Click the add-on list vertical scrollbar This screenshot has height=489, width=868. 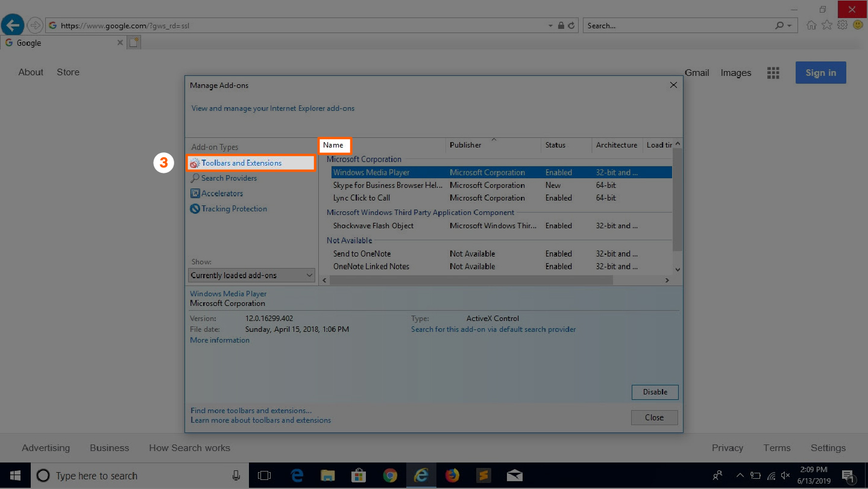(x=678, y=200)
